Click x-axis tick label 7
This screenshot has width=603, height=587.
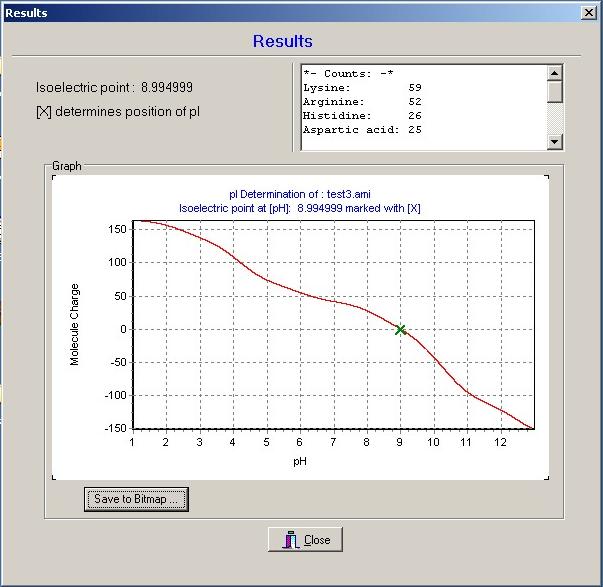pyautogui.click(x=333, y=442)
